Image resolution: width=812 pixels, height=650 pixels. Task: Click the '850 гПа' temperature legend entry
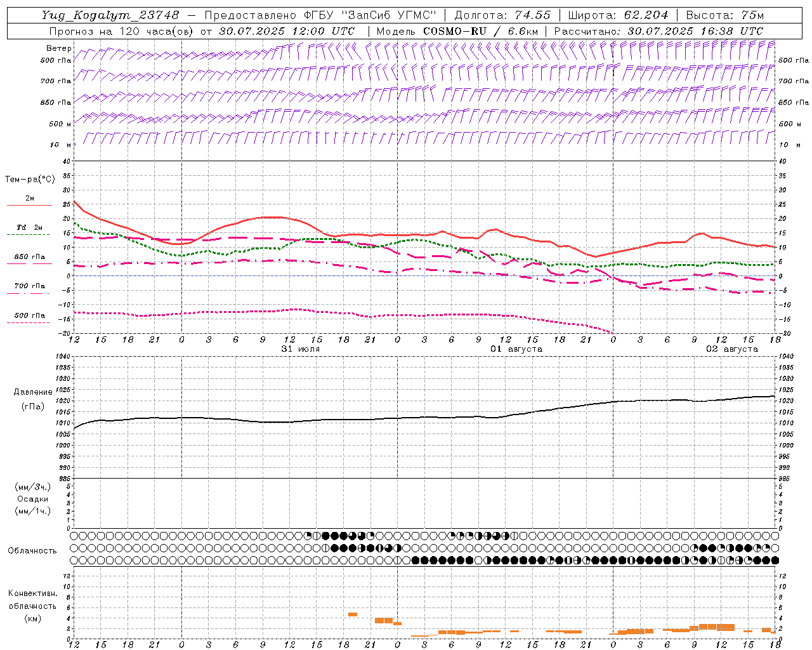30,257
